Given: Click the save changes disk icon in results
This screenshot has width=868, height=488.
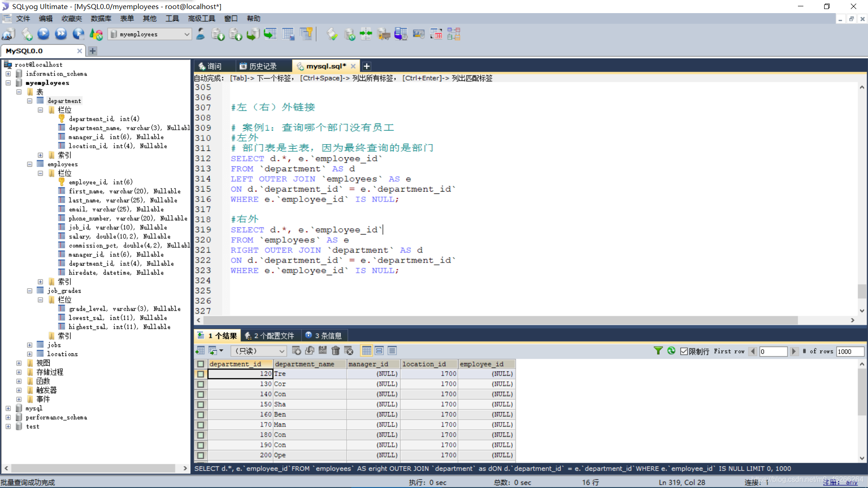Looking at the screenshot, I should point(322,351).
